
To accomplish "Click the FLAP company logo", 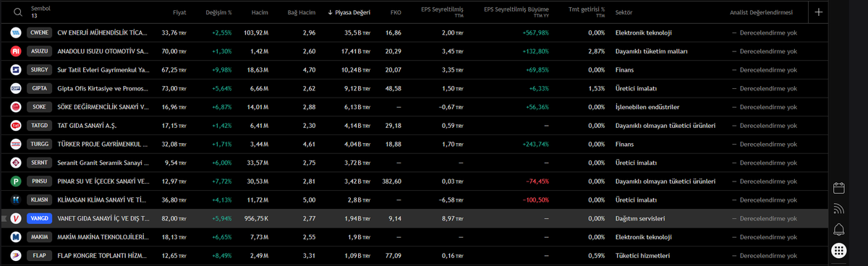I will (16, 255).
